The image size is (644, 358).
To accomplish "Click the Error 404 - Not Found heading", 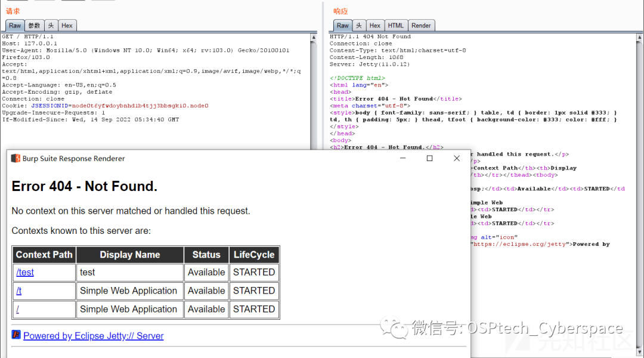I will click(x=85, y=186).
